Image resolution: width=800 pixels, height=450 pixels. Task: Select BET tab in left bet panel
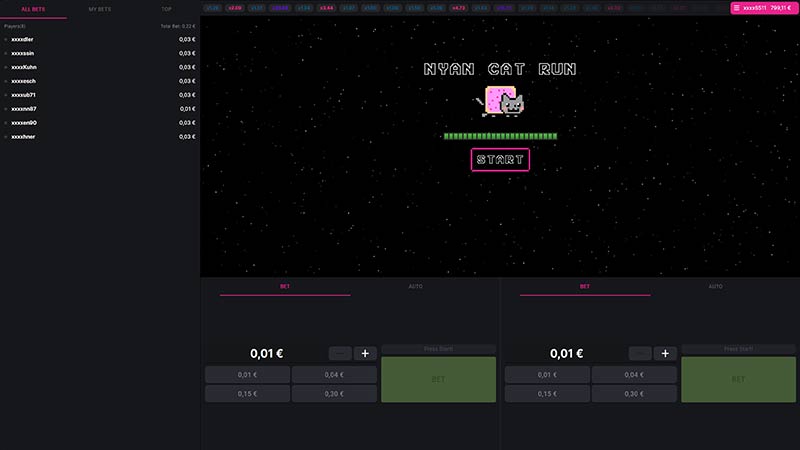[285, 287]
